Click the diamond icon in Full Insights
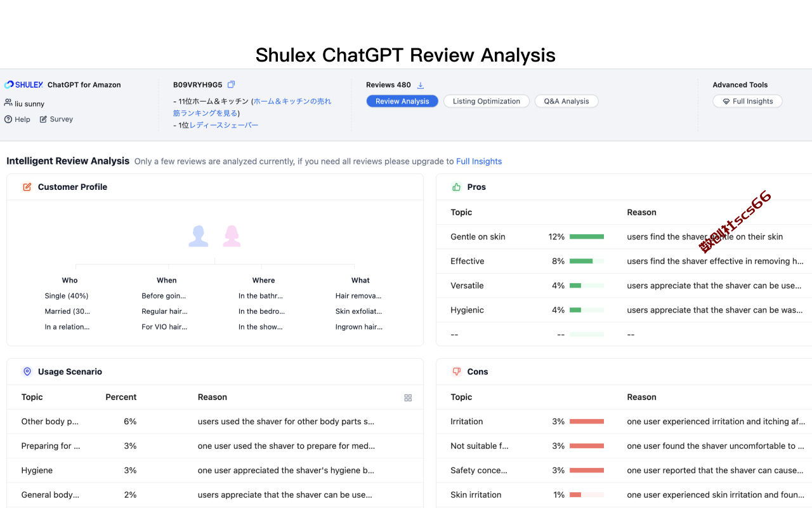 coord(726,102)
